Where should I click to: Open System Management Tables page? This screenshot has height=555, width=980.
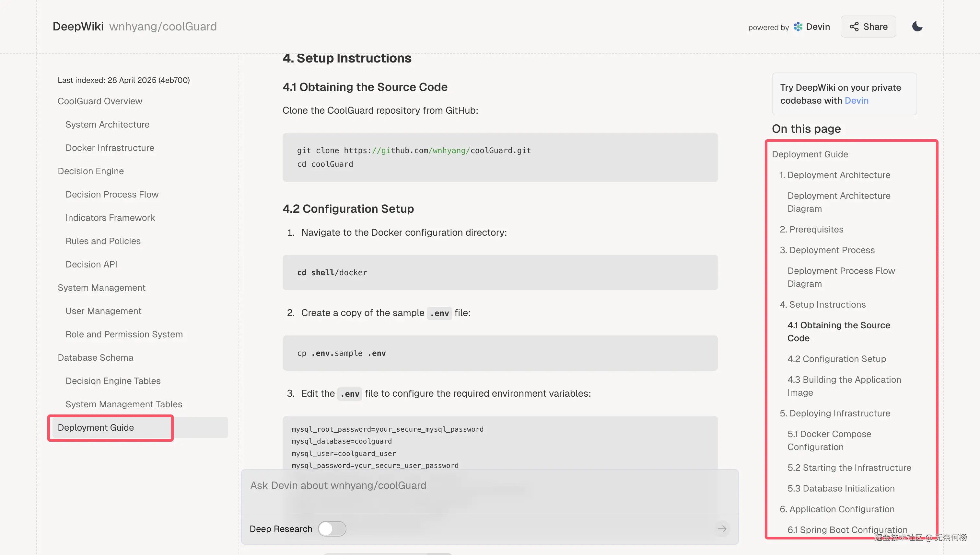123,404
